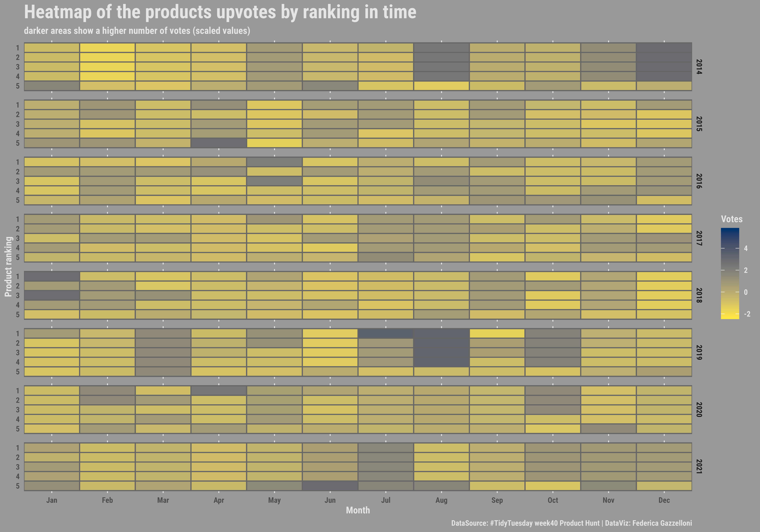Click the subtitle about darker areas
The width and height of the screenshot is (760, 532).
137,31
